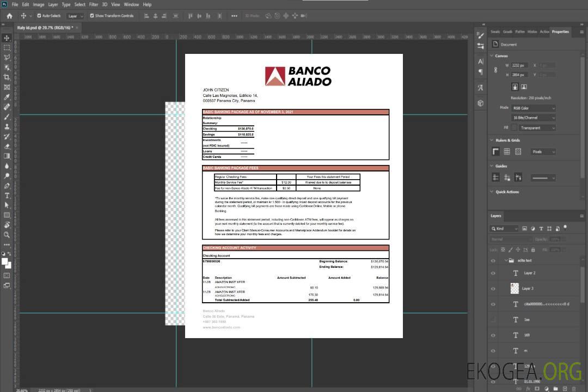The width and height of the screenshot is (588, 392).
Task: Toggle the Auto-Select checkbox
Action: pos(39,16)
